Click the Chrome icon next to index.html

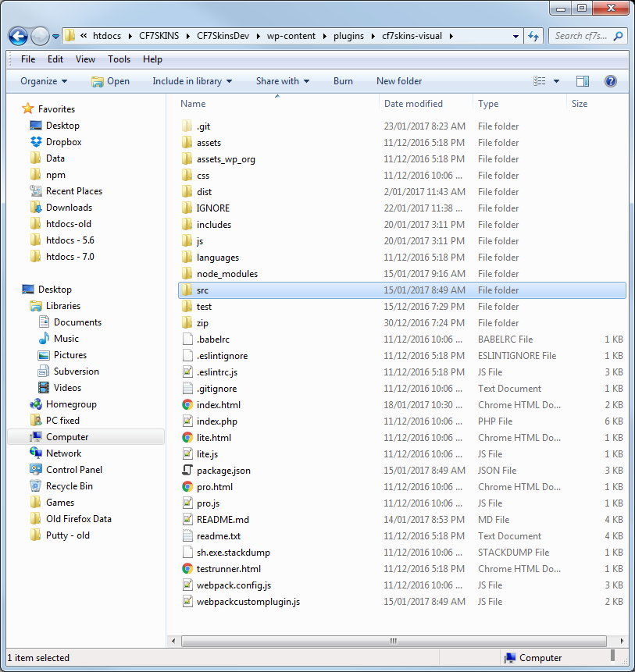click(187, 405)
